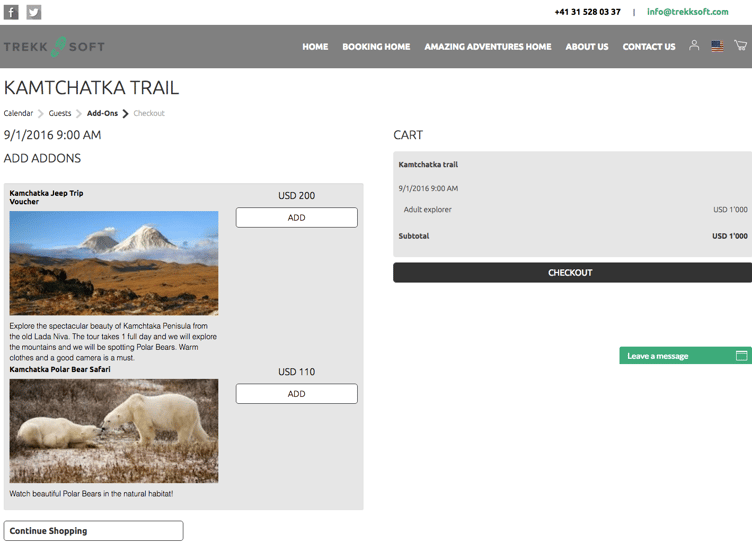Return to the Guests breadcrumb step
Image resolution: width=752 pixels, height=544 pixels.
pos(60,114)
